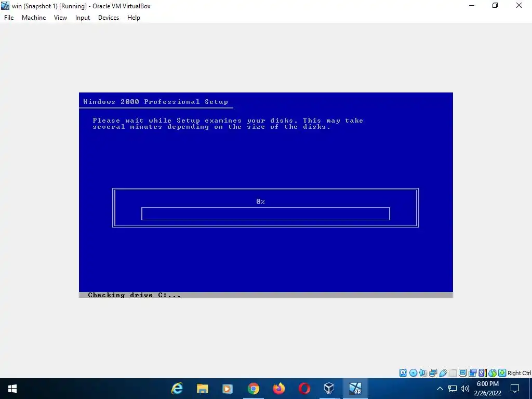Click the mouse integration indicator icon
The width and height of the screenshot is (532, 399).
click(493, 373)
